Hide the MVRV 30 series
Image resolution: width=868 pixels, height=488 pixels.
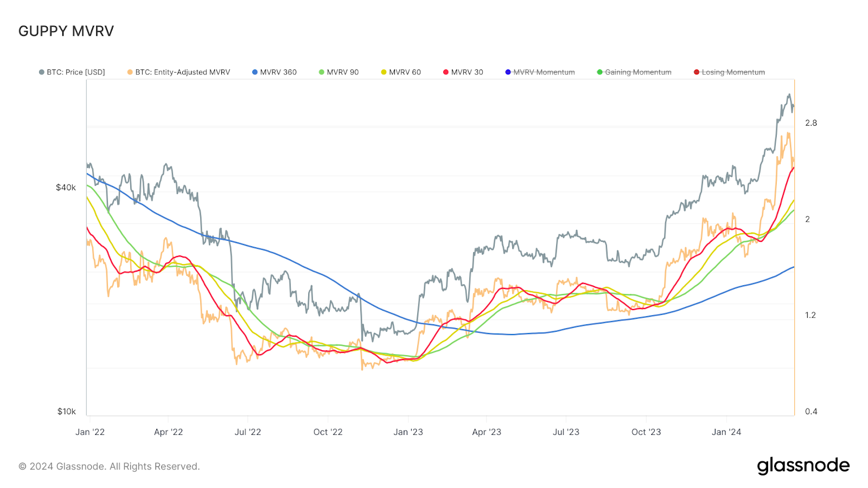pos(463,72)
